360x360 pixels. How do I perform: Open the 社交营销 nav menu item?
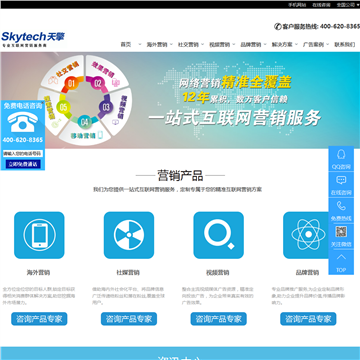tap(188, 44)
